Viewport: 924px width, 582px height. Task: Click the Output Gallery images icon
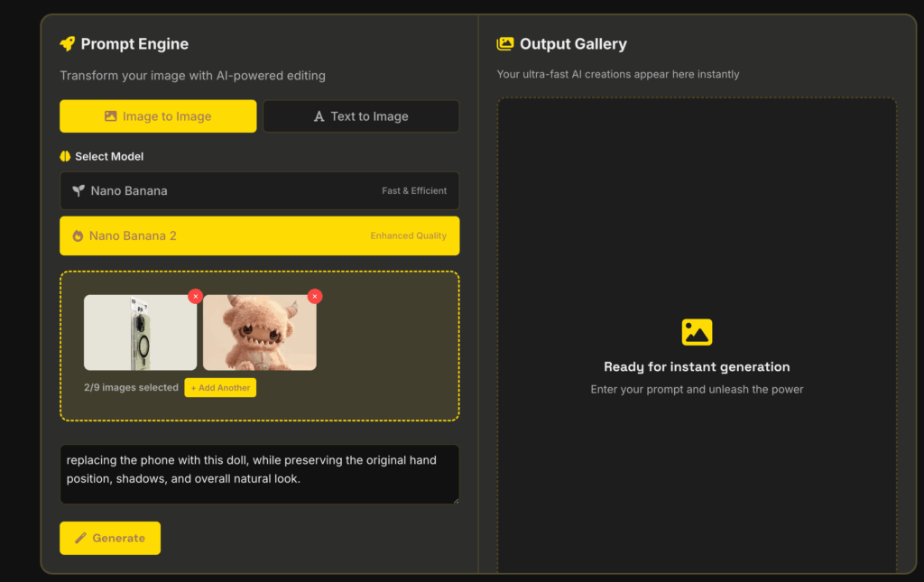[x=505, y=44]
